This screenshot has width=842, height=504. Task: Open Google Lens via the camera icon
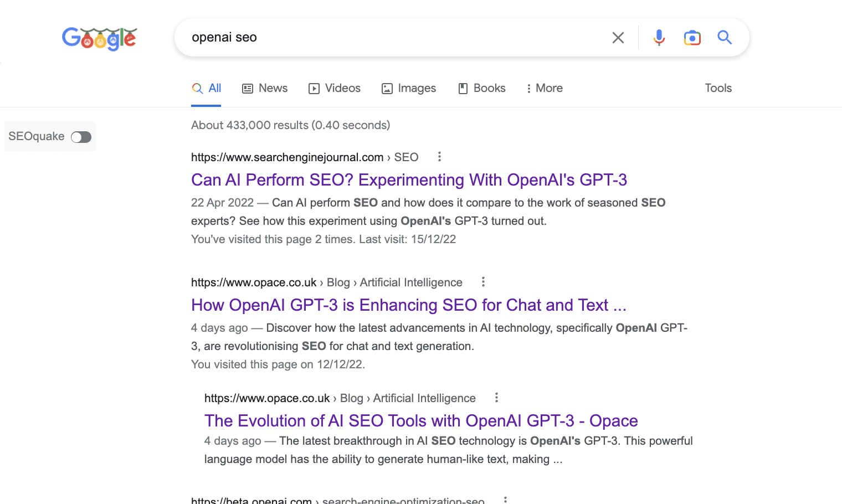(x=692, y=37)
